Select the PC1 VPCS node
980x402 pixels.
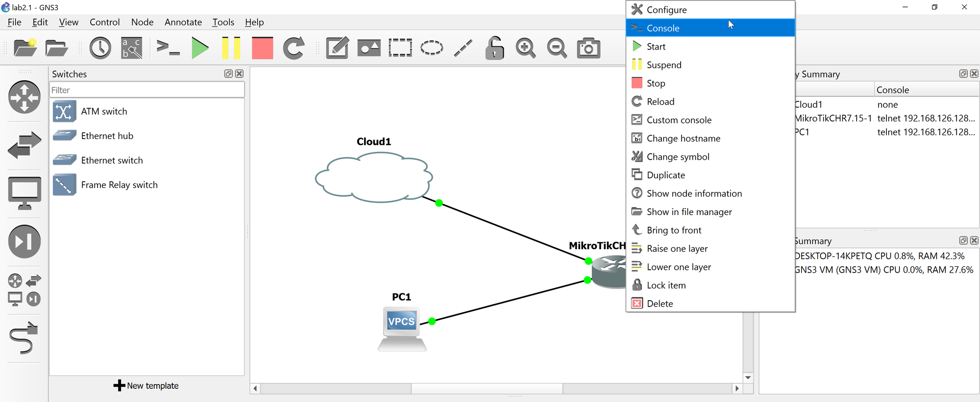pos(402,329)
